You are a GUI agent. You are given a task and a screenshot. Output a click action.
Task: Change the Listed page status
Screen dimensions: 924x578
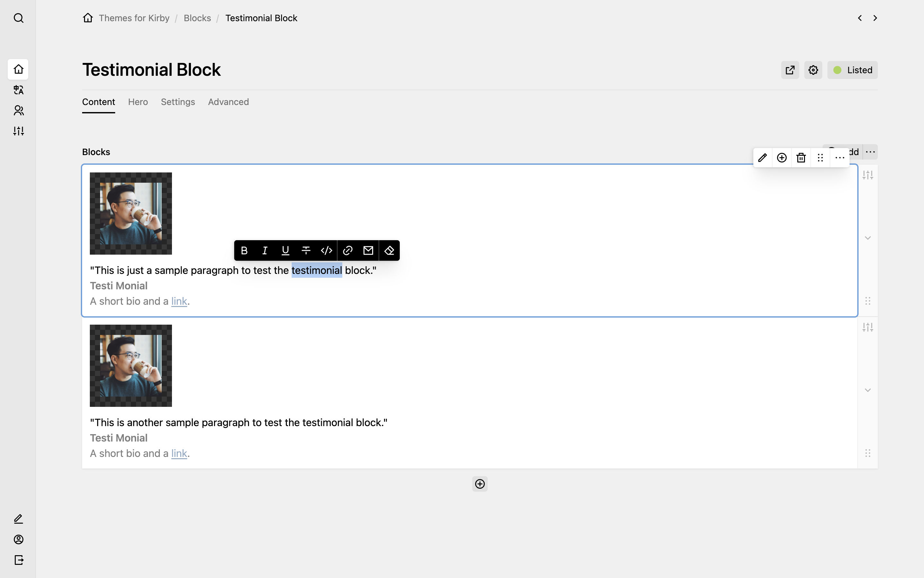point(852,70)
